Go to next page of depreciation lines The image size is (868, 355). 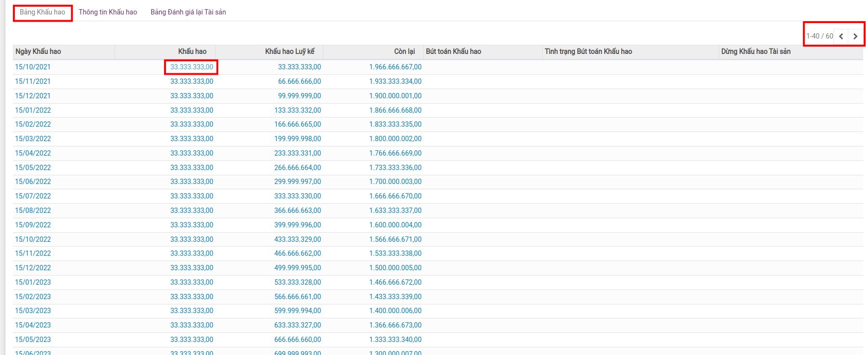coord(855,36)
